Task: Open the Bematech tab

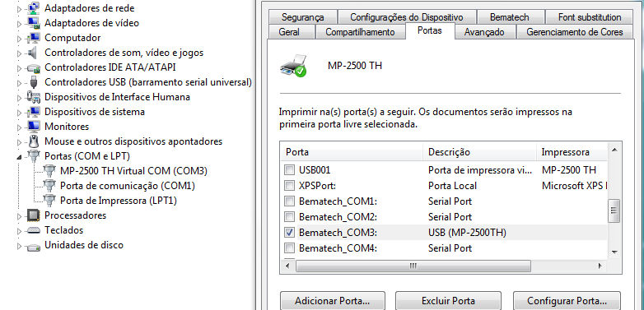Action: [x=510, y=17]
